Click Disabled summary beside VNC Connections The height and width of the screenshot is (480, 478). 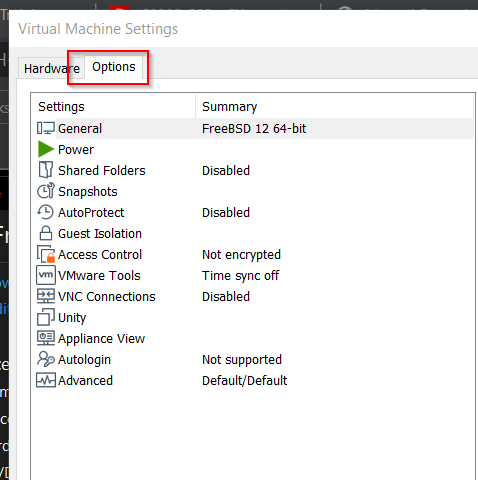226,297
